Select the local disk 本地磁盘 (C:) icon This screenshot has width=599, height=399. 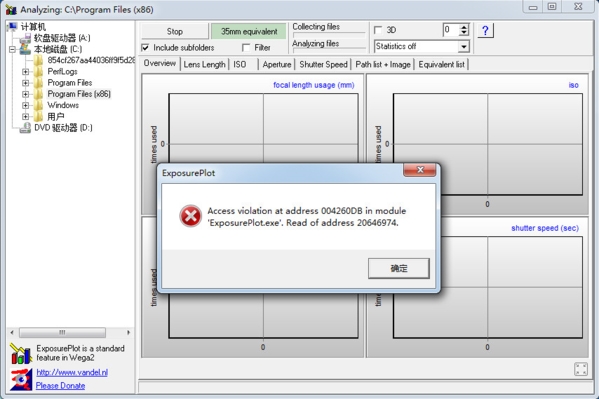click(25, 49)
